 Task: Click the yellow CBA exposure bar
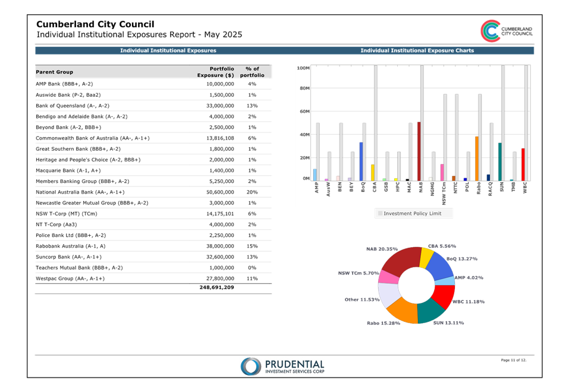point(373,173)
